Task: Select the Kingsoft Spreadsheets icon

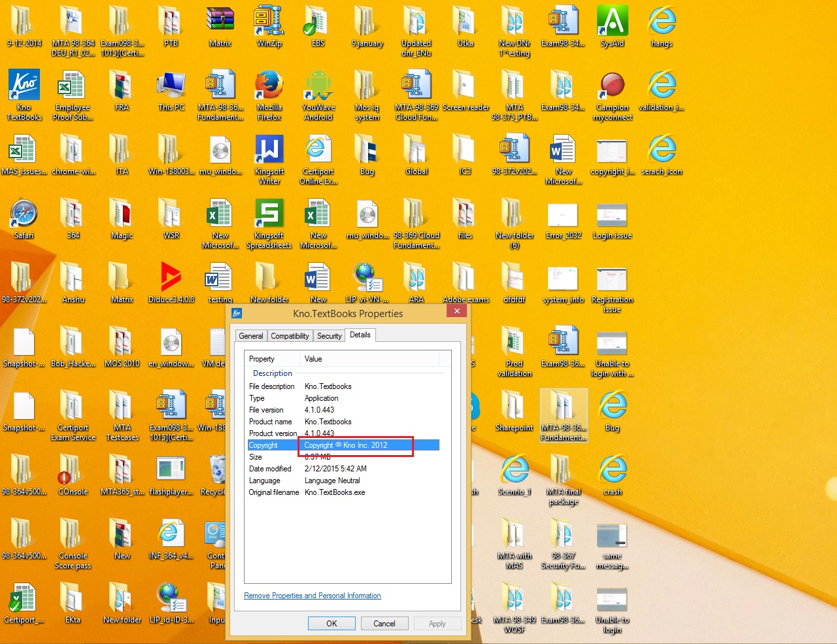Action: [269, 224]
